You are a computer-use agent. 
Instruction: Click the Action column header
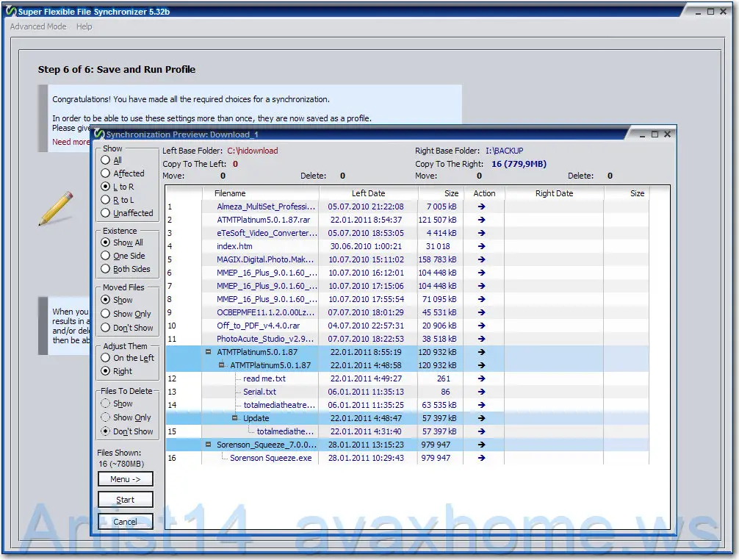(x=484, y=193)
